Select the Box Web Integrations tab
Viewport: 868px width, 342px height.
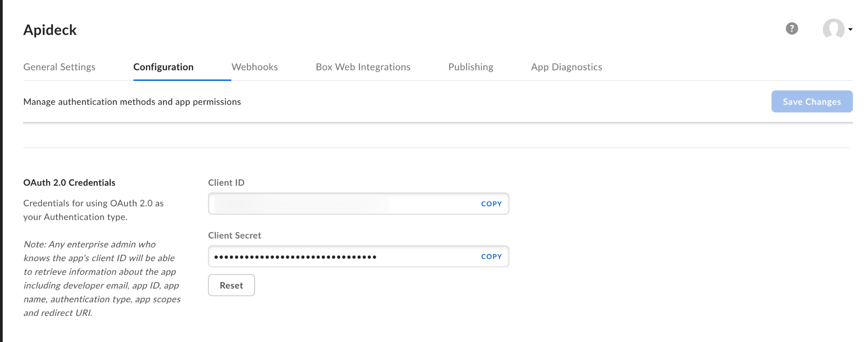click(x=363, y=67)
